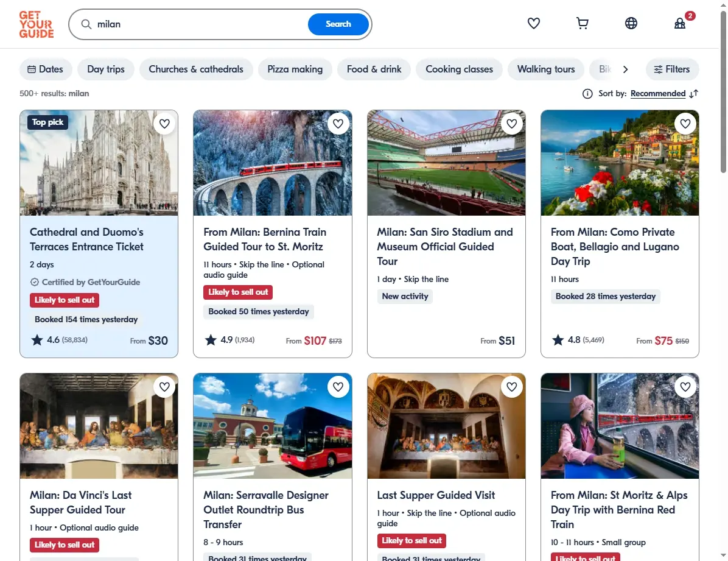Favorite the San Siro Stadium tour card
Viewport: 728px width, 561px height.
pos(512,124)
